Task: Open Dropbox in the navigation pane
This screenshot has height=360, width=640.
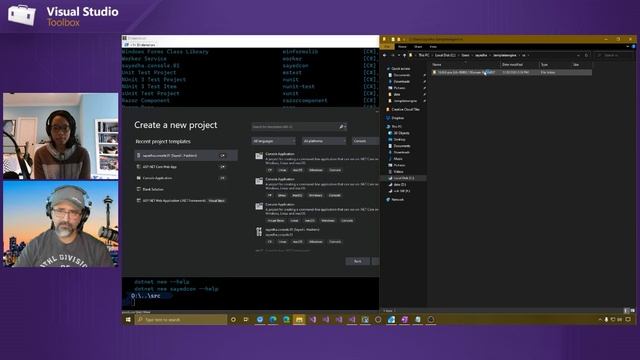Action: (397, 118)
